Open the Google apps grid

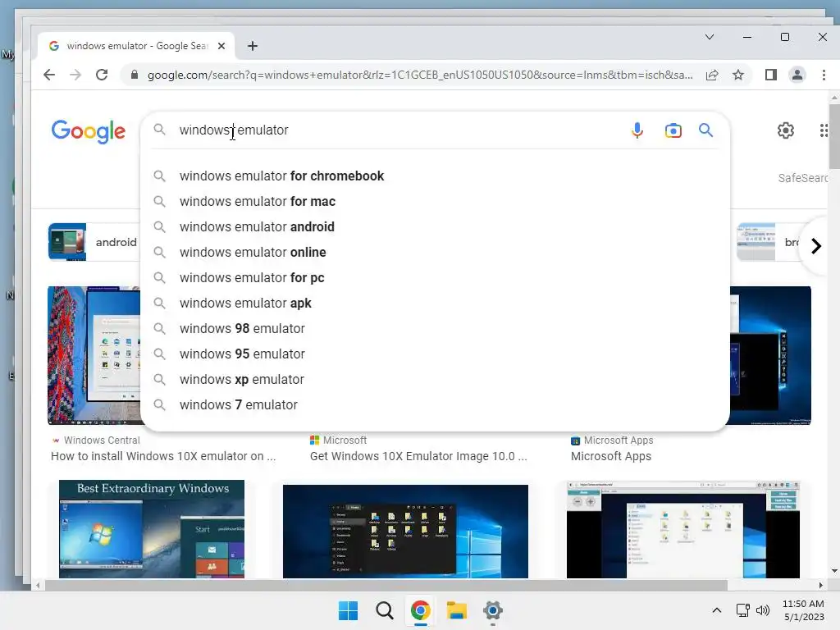coord(825,130)
